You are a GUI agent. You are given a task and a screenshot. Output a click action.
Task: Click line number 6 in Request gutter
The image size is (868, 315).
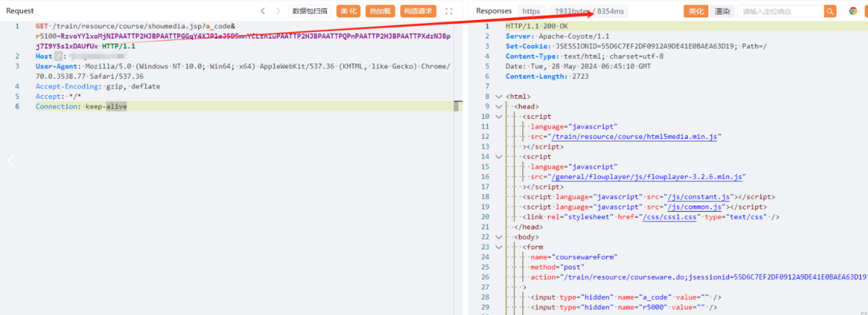click(x=17, y=106)
